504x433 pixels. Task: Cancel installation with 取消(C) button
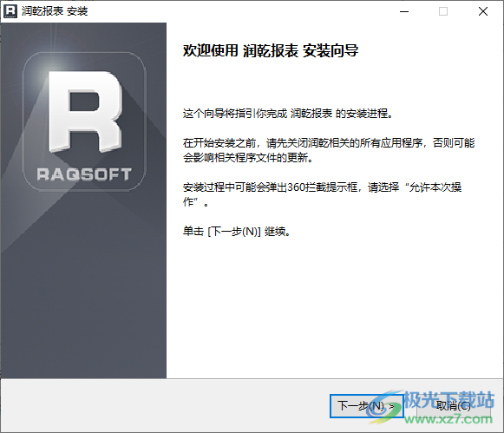pyautogui.click(x=453, y=406)
